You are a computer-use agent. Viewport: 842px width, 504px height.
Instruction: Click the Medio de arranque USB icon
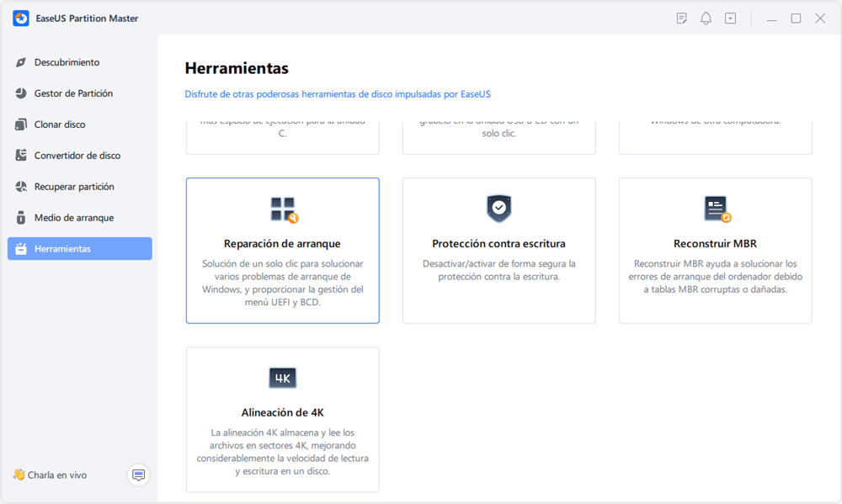coord(21,218)
